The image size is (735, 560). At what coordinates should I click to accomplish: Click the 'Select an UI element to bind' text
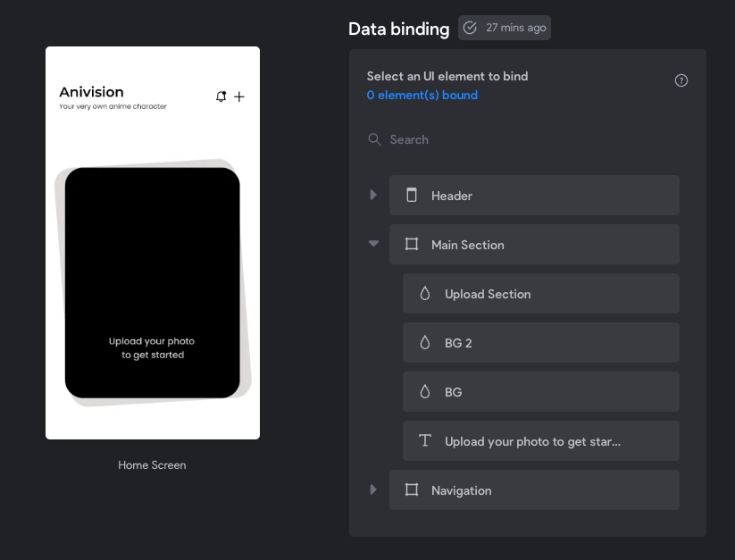click(447, 77)
